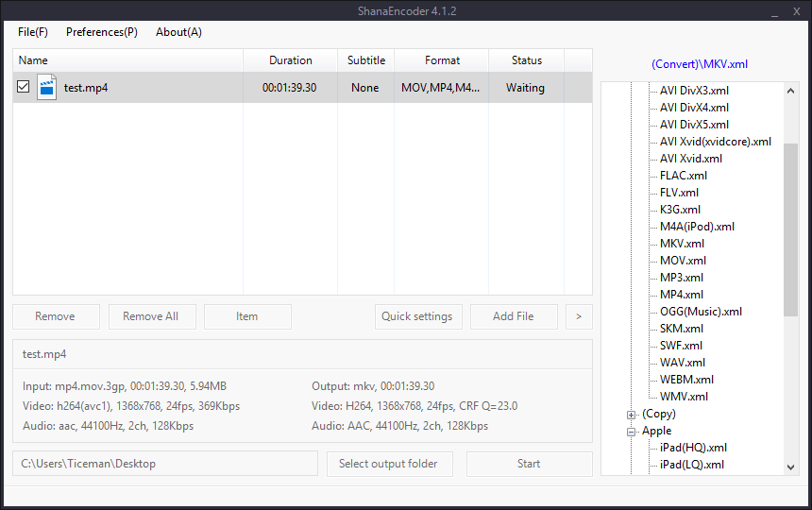Select the Apple folder label

(656, 432)
